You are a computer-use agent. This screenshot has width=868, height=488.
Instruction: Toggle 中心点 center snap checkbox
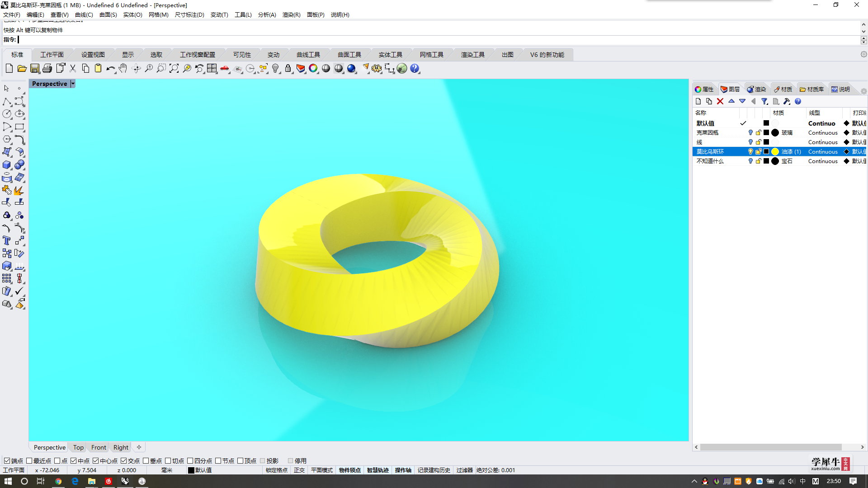pyautogui.click(x=96, y=461)
